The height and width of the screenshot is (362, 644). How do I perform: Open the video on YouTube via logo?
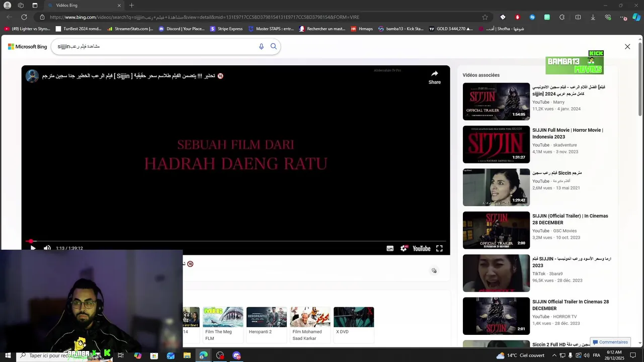point(422,248)
